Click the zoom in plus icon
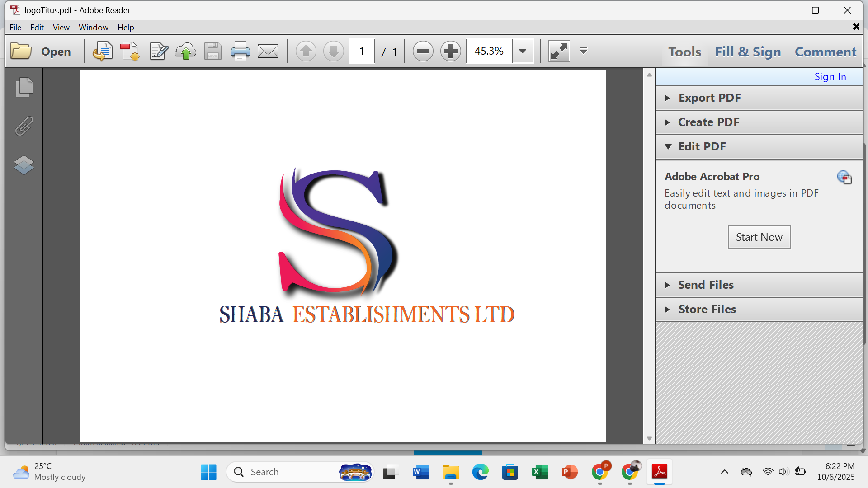 click(451, 52)
